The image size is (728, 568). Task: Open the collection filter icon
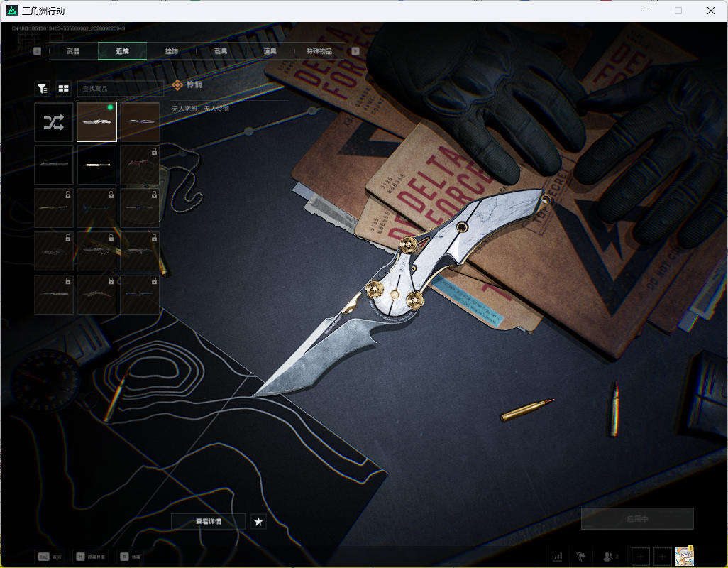(43, 88)
